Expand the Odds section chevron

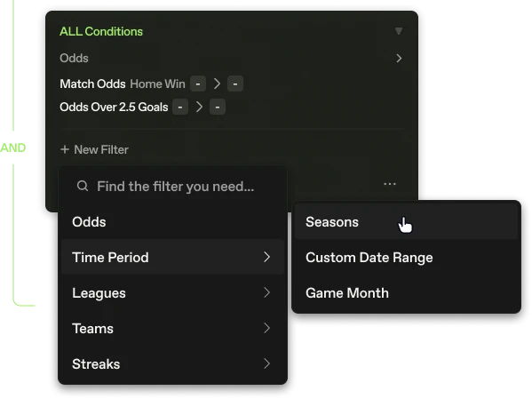[x=399, y=59]
